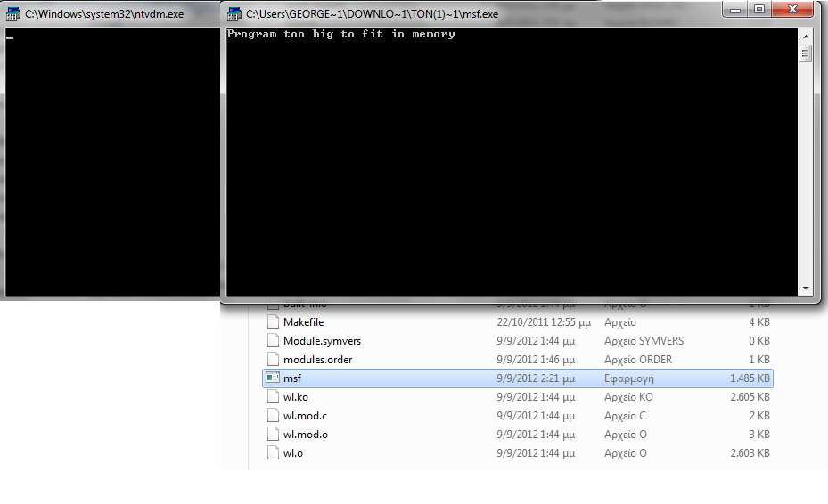
Task: Click the type Αρχείο ORDER
Action: click(638, 360)
